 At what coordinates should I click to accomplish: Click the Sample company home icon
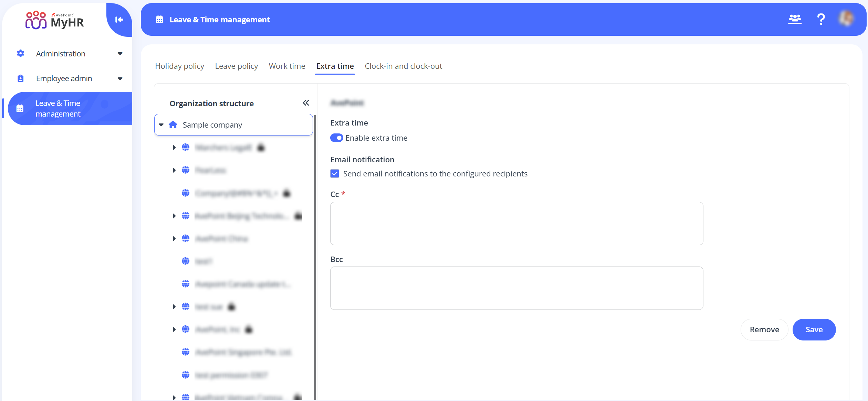coord(173,124)
